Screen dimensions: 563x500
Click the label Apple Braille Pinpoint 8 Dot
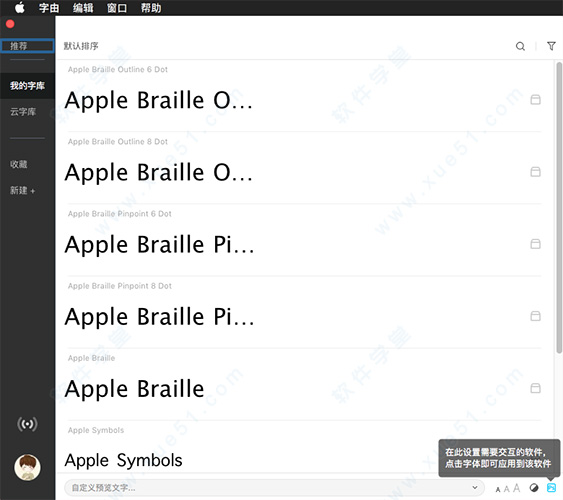click(120, 286)
